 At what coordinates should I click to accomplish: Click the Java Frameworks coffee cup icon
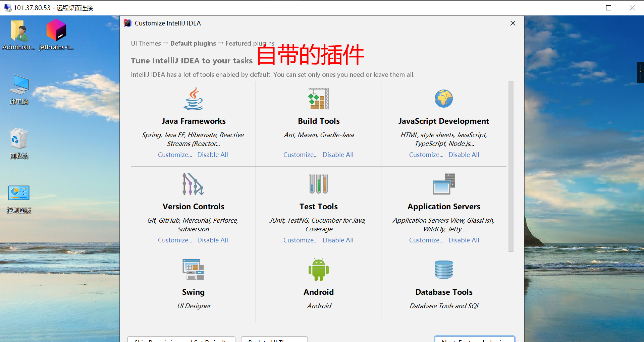point(193,99)
